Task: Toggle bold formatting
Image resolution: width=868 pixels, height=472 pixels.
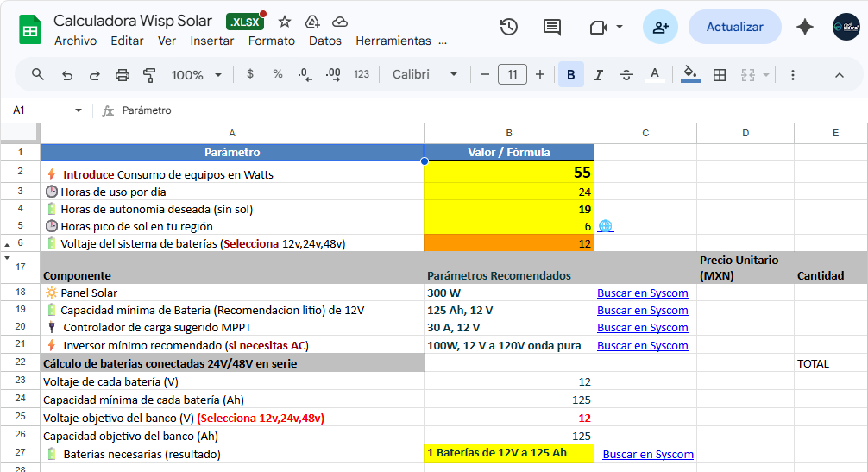Action: coord(570,75)
